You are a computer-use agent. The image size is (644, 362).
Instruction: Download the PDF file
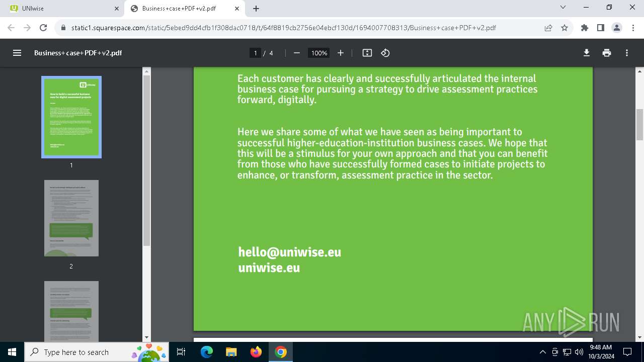[587, 53]
